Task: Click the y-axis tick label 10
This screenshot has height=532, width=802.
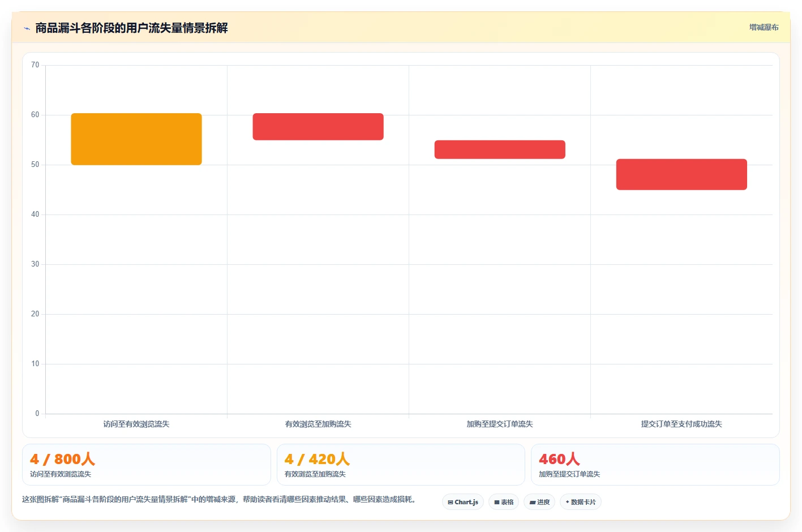Action: click(x=35, y=364)
